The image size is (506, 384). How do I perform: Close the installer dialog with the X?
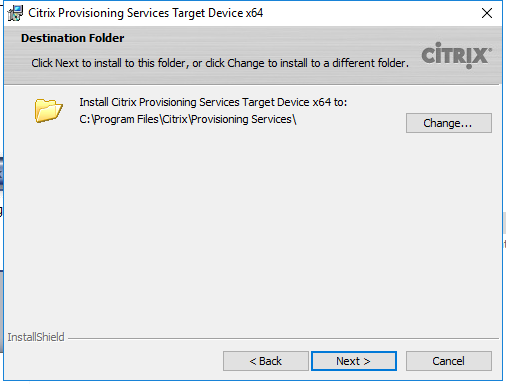[487, 13]
